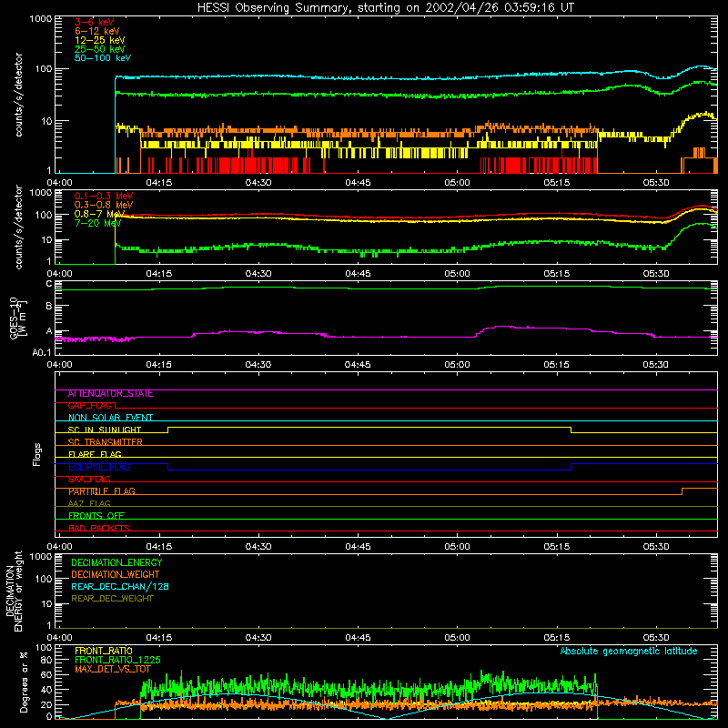Select the 3-6 keV legend label

[x=94, y=22]
